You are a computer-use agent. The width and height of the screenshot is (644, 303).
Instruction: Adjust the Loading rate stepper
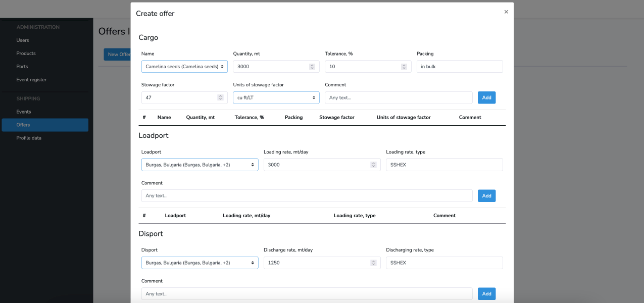click(373, 165)
